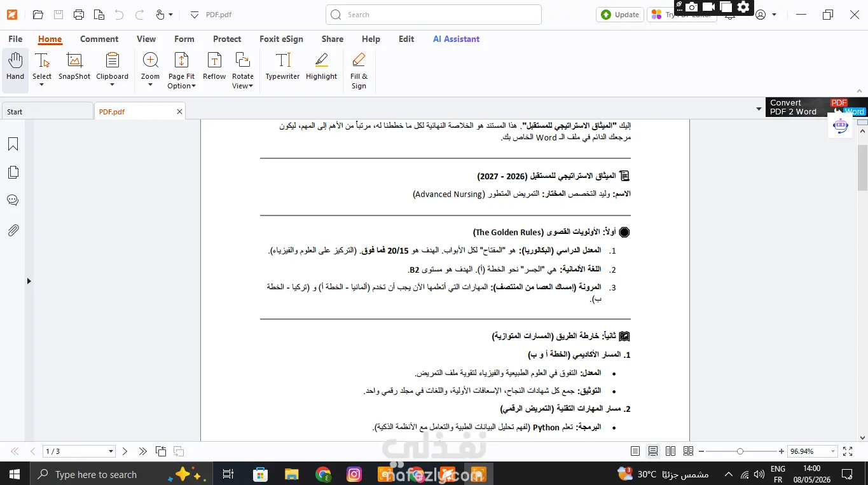
Task: Switch to the Share tab
Action: [x=333, y=39]
